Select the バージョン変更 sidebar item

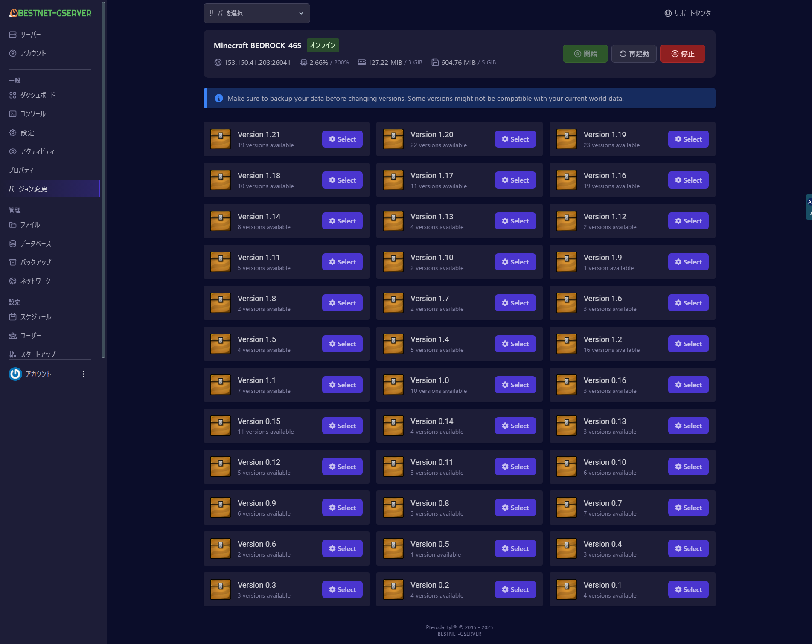click(x=50, y=189)
